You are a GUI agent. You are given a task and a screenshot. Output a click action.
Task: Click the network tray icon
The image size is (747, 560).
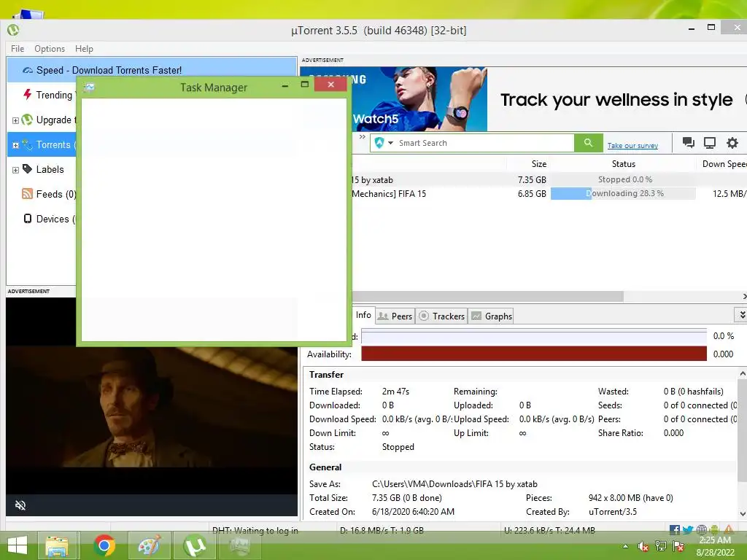click(661, 546)
